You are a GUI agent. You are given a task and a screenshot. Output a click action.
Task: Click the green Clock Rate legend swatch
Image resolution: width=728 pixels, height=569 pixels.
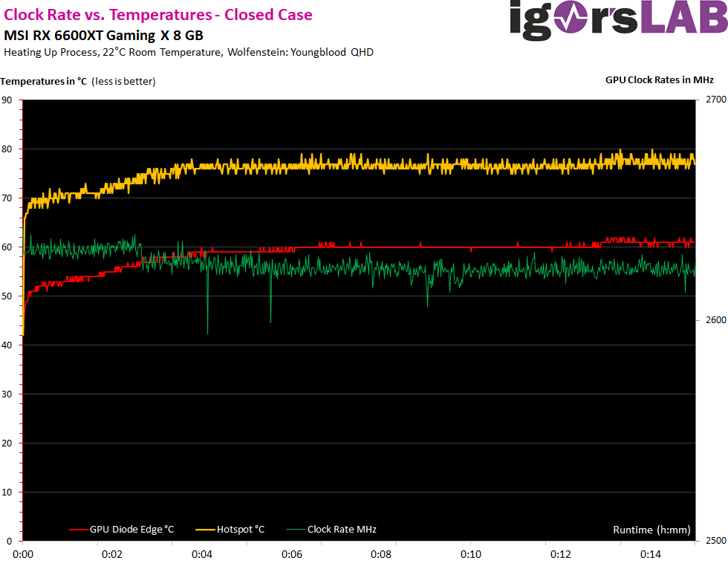(x=296, y=530)
